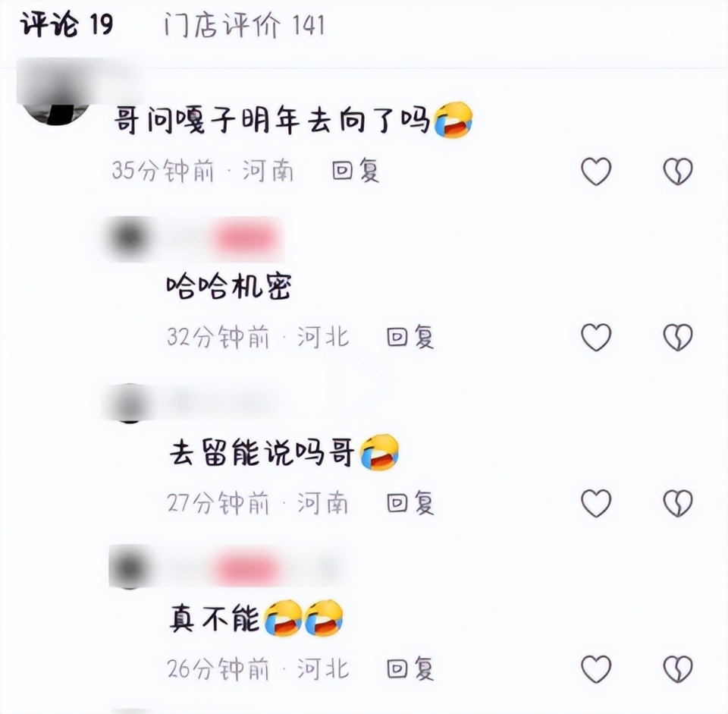Tap broken heart on 真不能 comment

[x=678, y=668]
